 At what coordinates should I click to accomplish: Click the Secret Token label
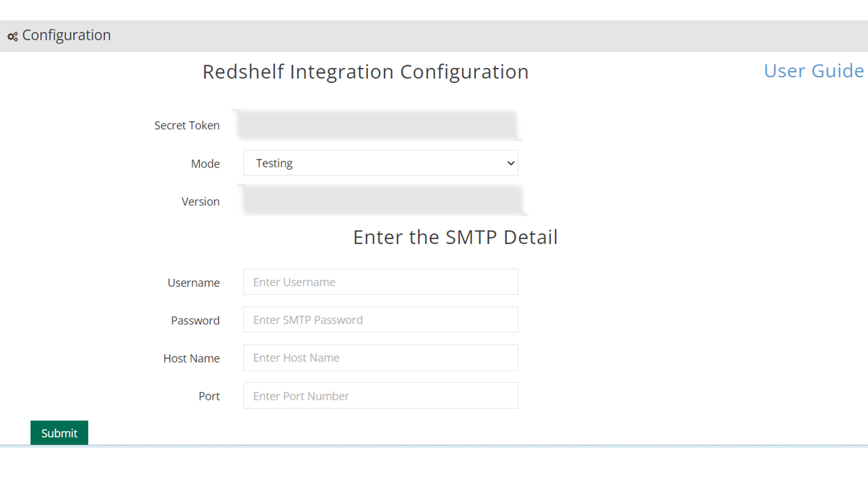click(187, 125)
